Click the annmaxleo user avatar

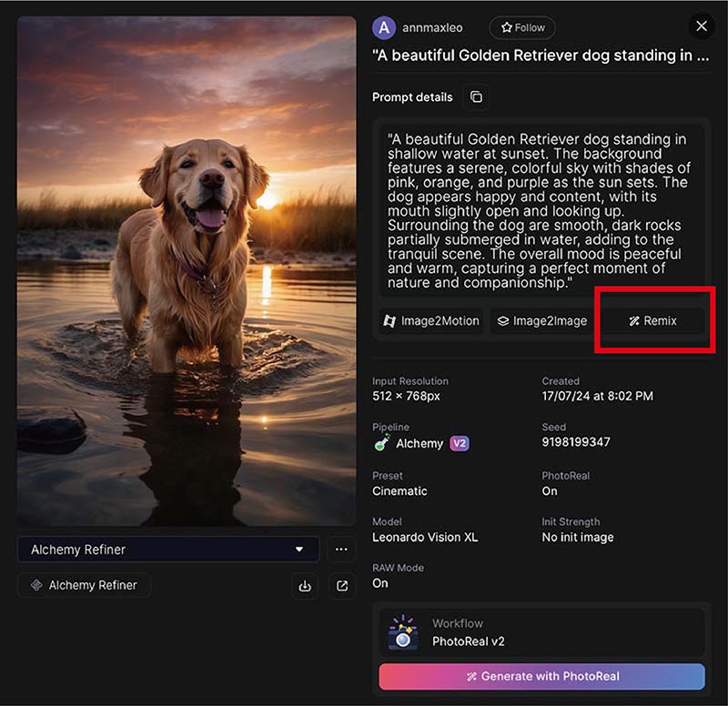pyautogui.click(x=384, y=27)
